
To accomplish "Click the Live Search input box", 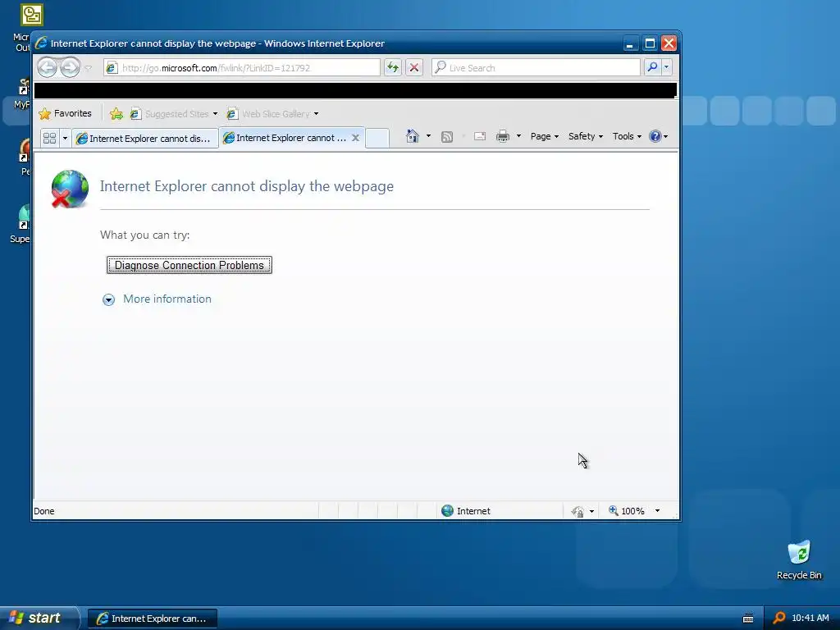I will pyautogui.click(x=536, y=67).
